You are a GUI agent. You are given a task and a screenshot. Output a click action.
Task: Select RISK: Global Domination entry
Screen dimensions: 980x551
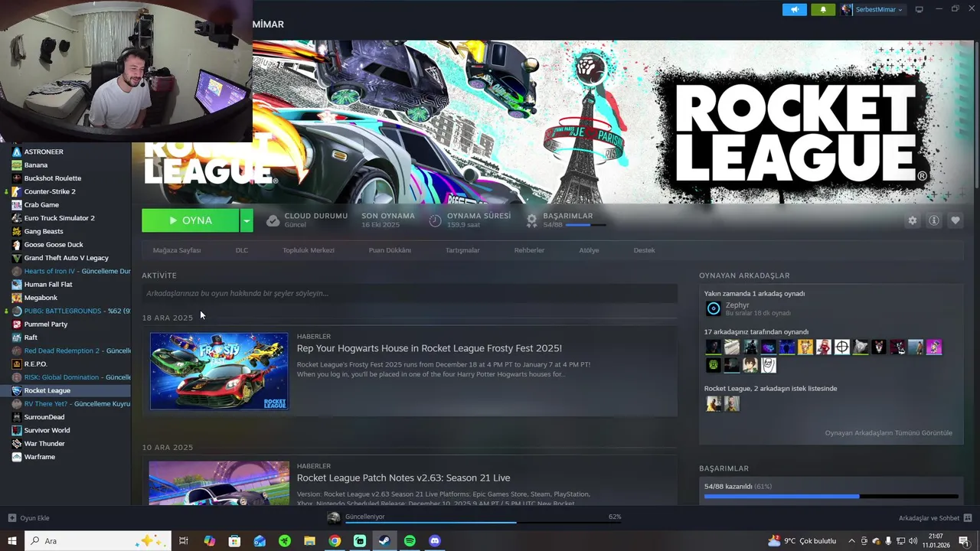coord(70,377)
